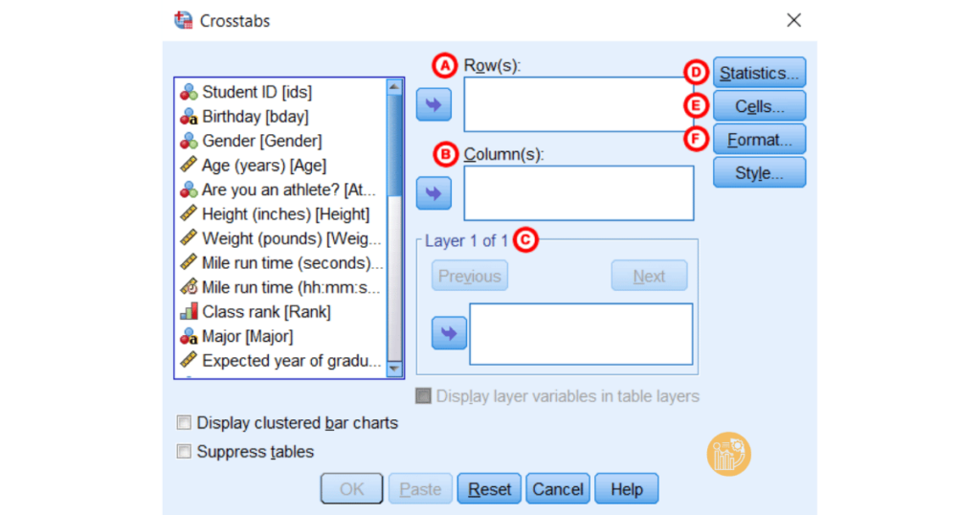Click the Paste syntax button
Viewport: 980px width, 515px height.
[x=420, y=488]
